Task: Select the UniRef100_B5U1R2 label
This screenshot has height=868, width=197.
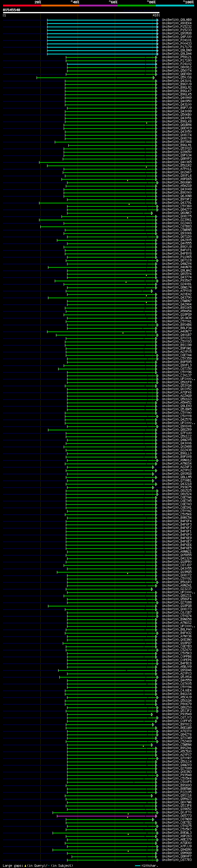Action: (x=177, y=165)
